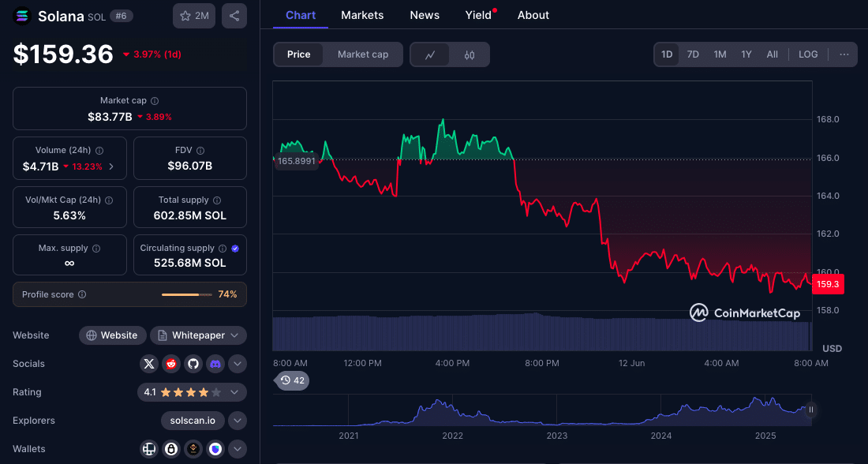Screen dimensions: 868x464
Task: Set chart range to 1M
Action: [x=720, y=54]
